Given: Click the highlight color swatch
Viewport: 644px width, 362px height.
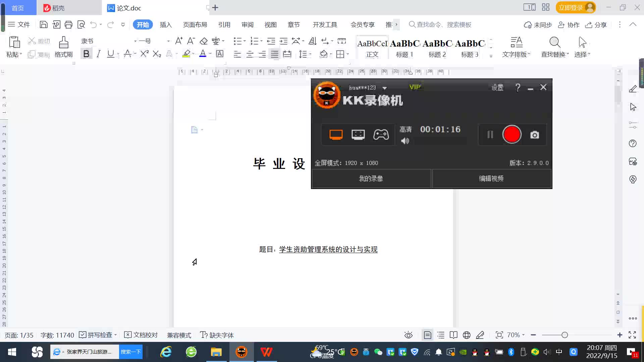Looking at the screenshot, I should click(x=186, y=54).
